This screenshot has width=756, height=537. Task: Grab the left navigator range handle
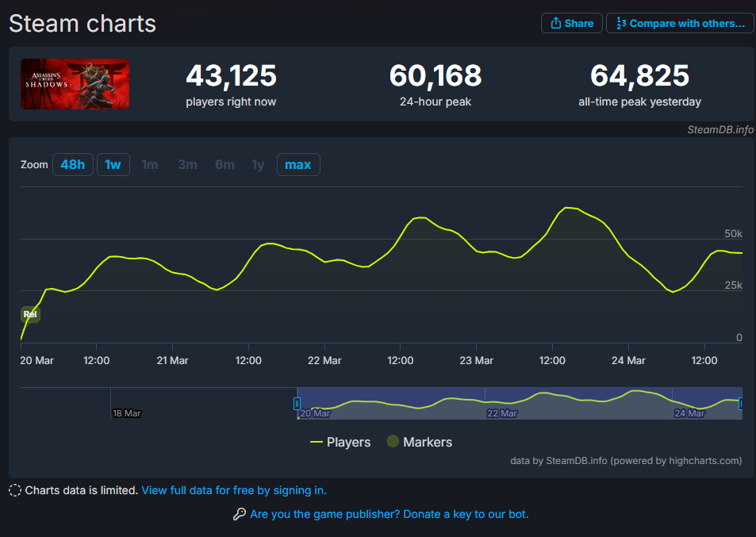(x=297, y=404)
